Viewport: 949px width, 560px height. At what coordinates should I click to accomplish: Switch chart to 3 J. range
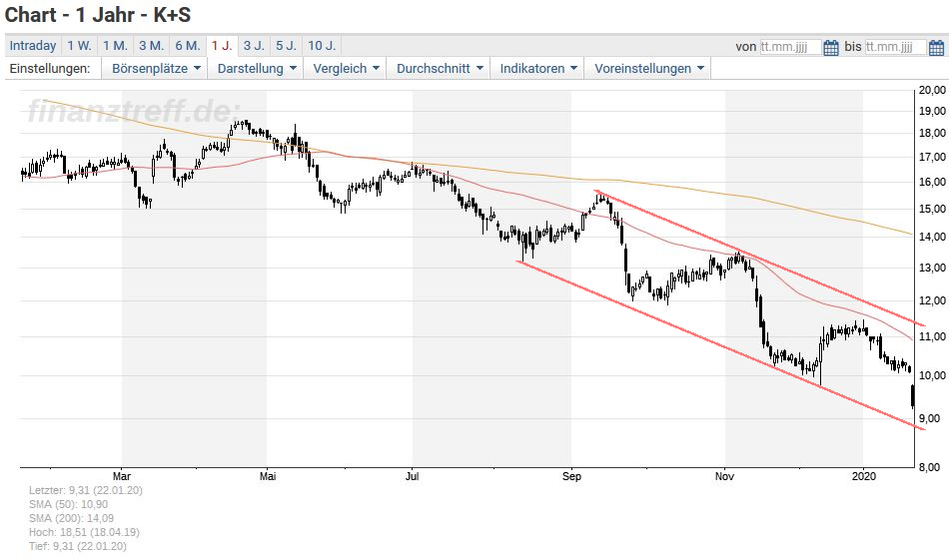click(x=254, y=45)
